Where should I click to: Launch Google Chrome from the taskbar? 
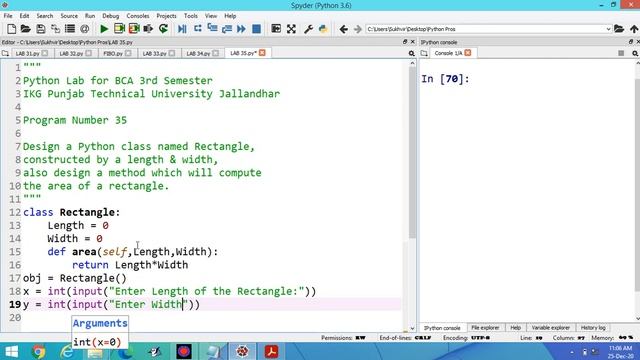[39, 351]
